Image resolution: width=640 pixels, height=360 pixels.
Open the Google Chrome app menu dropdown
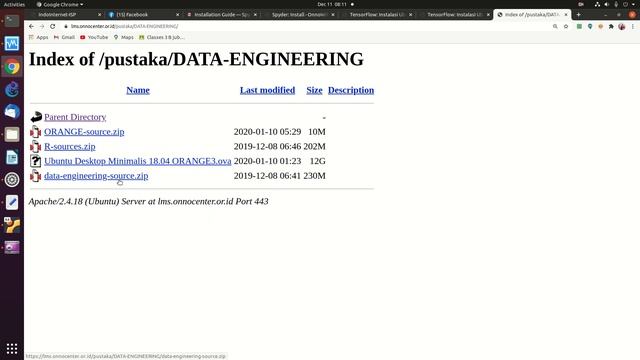[x=60, y=4]
